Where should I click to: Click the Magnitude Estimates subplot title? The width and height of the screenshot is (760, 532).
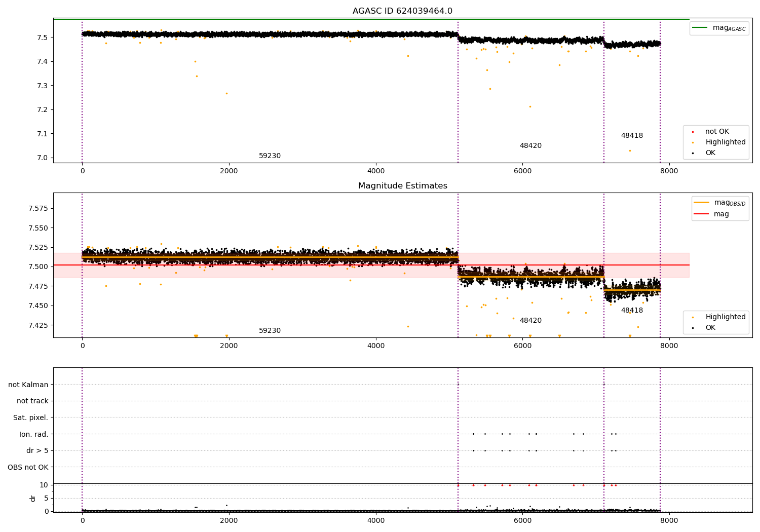(402, 186)
